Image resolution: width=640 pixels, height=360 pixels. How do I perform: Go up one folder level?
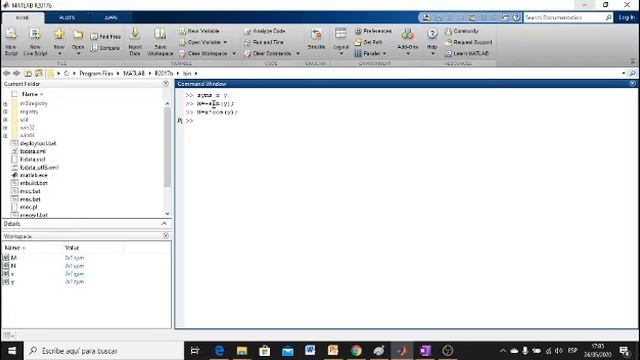[28, 73]
